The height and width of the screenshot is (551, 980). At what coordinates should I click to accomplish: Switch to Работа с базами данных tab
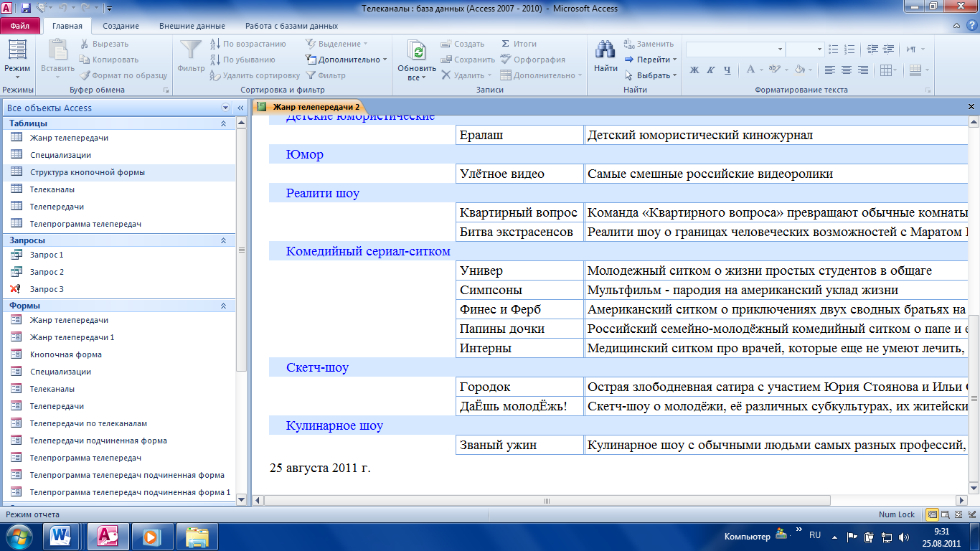pyautogui.click(x=291, y=26)
